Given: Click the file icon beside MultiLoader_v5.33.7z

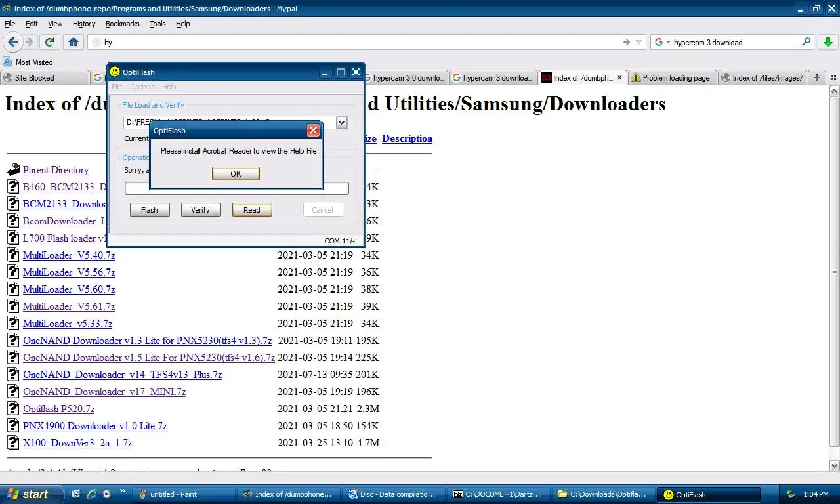Looking at the screenshot, I should coord(13,323).
